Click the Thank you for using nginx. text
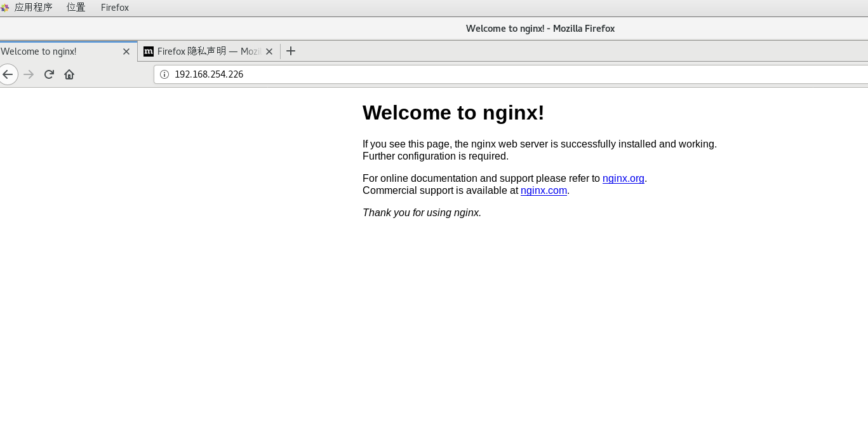Viewport: 868px width, 431px height. [422, 213]
